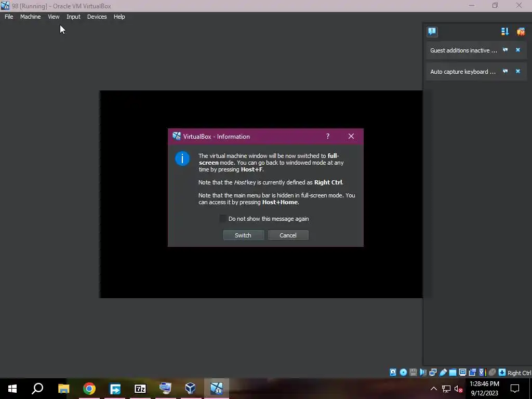Open the View menu
Image resolution: width=532 pixels, height=399 pixels.
(x=54, y=17)
